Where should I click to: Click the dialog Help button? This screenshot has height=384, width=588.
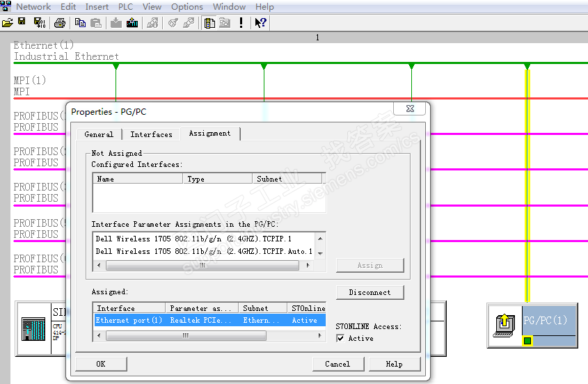(x=395, y=364)
